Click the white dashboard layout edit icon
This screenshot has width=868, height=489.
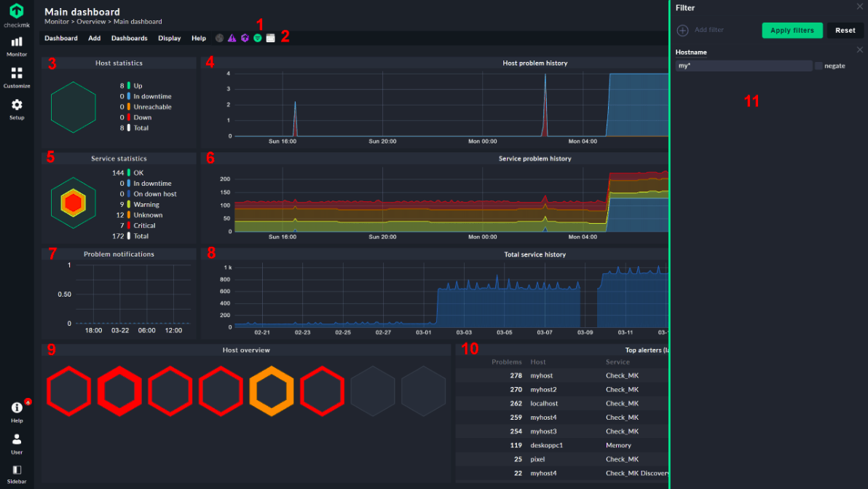tap(270, 38)
